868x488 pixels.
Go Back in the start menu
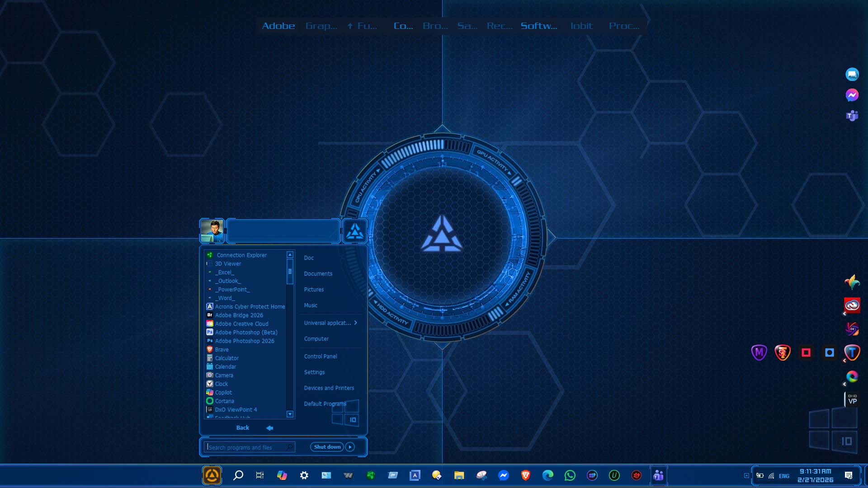click(243, 427)
